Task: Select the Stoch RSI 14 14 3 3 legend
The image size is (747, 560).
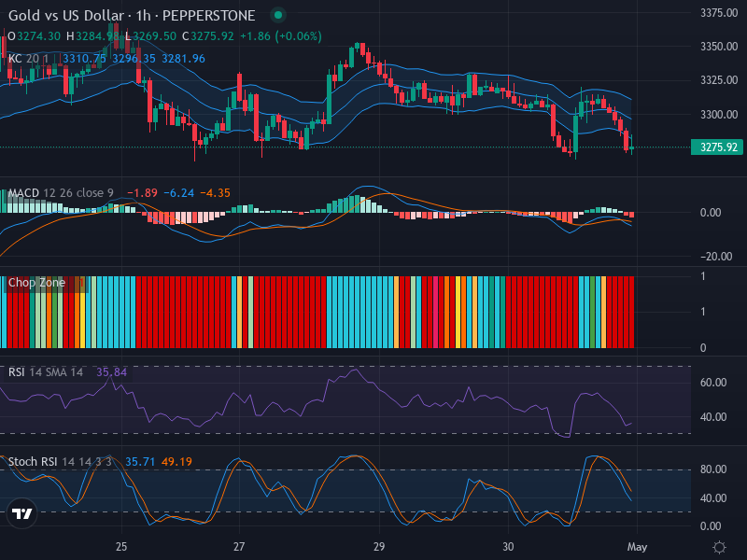Action: point(60,461)
